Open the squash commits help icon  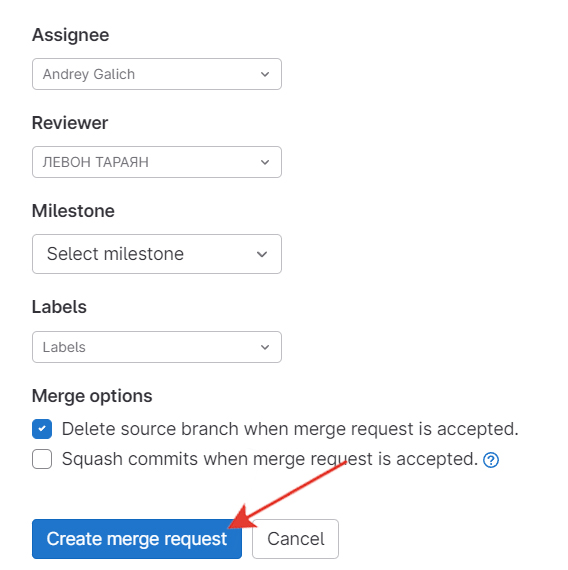click(x=491, y=460)
